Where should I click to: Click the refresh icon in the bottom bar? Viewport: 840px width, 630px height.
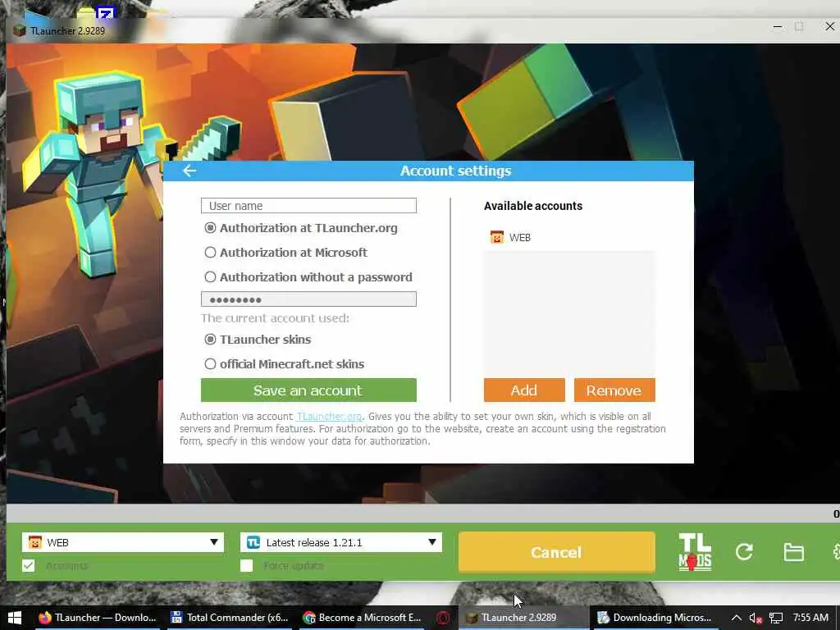[744, 552]
